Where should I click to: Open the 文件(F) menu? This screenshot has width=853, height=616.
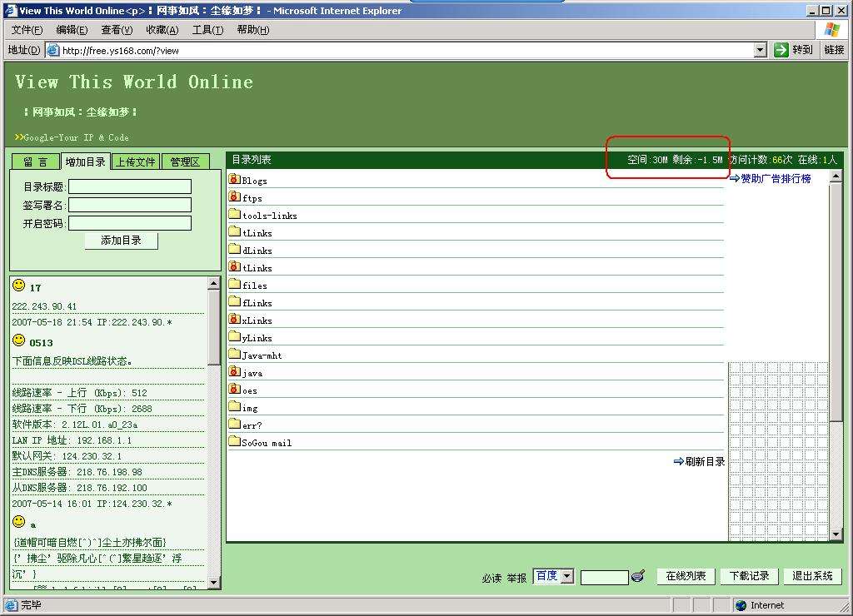27,30
